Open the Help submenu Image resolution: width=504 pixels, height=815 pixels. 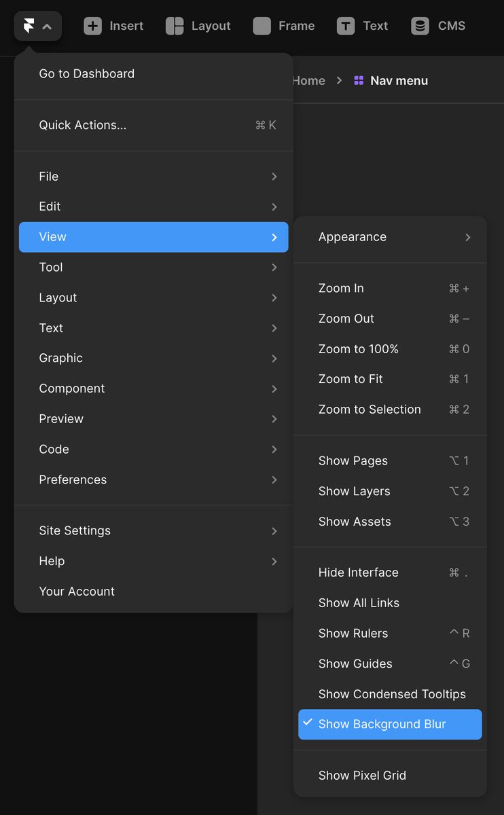[154, 561]
